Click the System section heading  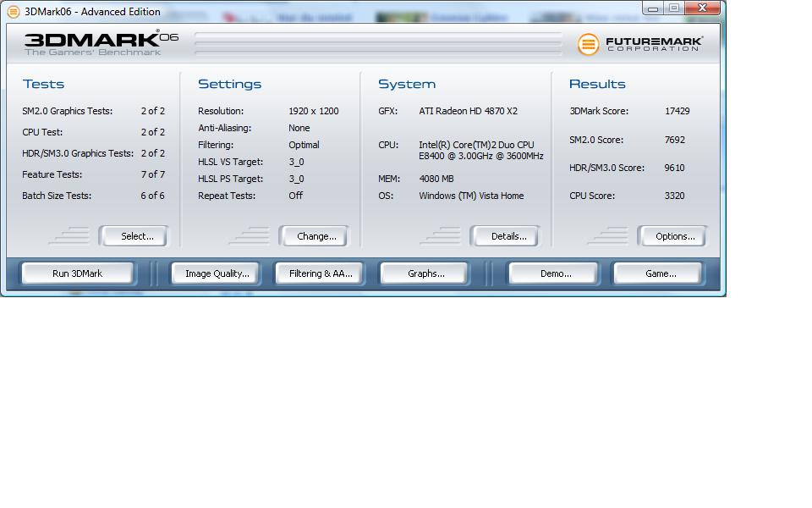tap(407, 84)
